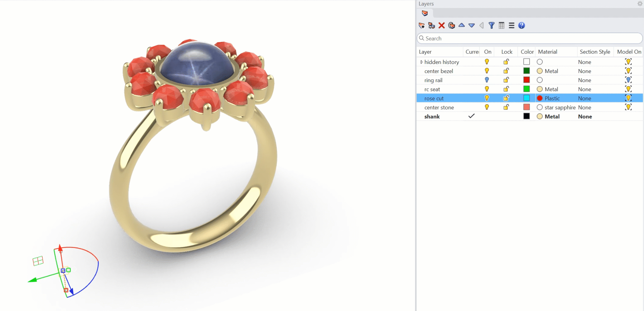This screenshot has width=644, height=311.
Task: Click the New Sublayer icon
Action: (432, 25)
